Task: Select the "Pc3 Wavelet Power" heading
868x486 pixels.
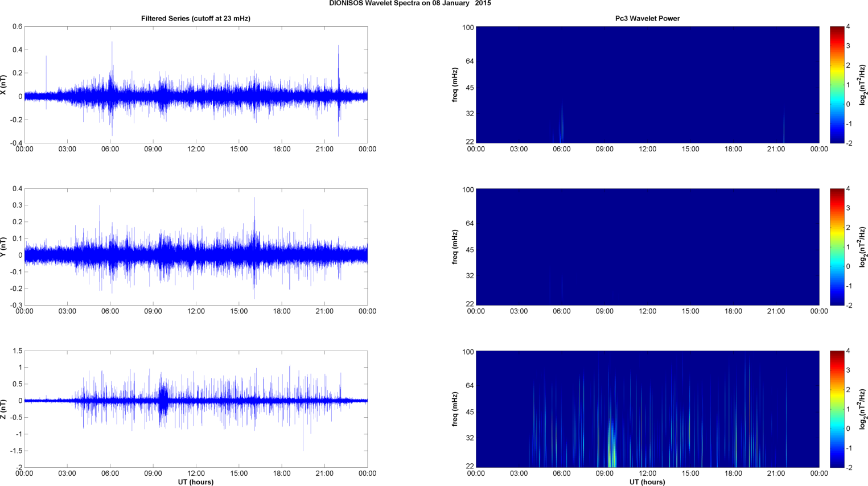Action: click(647, 19)
